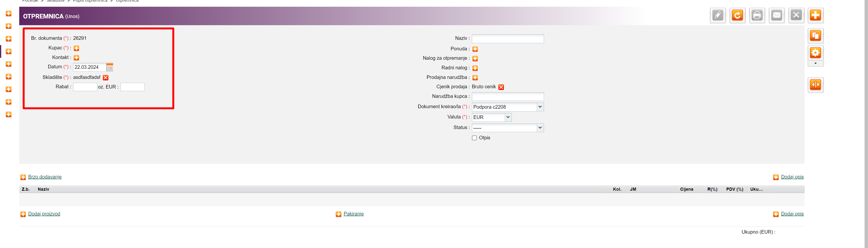Click the plus icon beside Pakiranje
This screenshot has width=868, height=248.
pos(338,214)
